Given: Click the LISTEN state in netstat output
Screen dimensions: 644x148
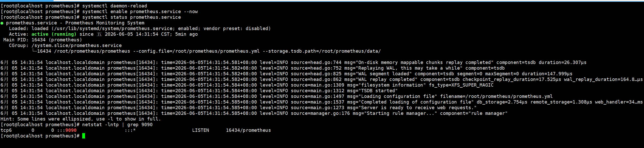Looking at the screenshot, I should (x=201, y=130).
